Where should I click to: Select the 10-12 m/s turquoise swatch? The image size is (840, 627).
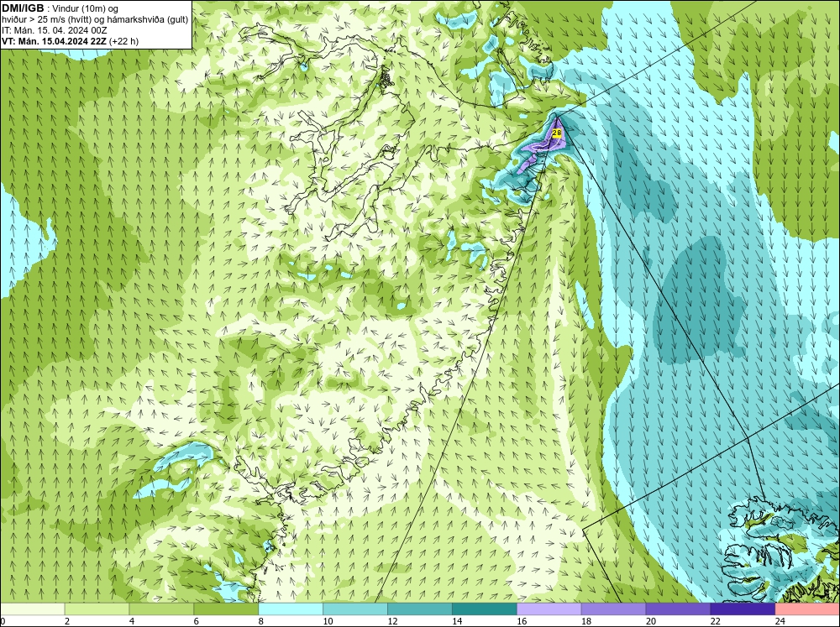(x=355, y=609)
